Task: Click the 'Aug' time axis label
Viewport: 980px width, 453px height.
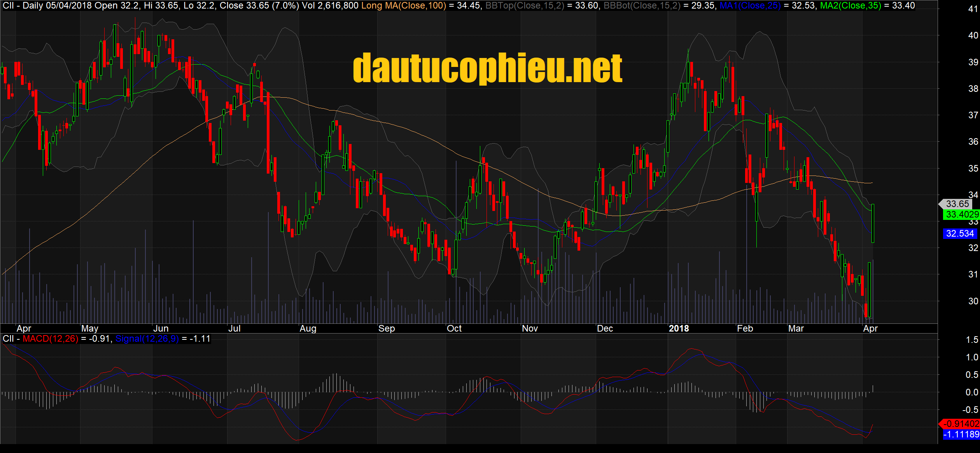Action: coord(308,328)
